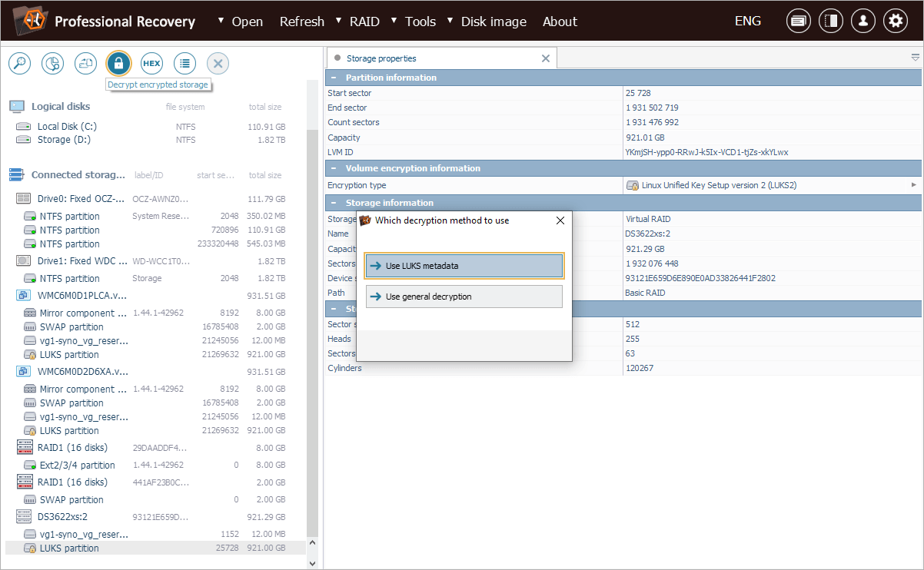Collapse the Partition information section

tap(334, 78)
